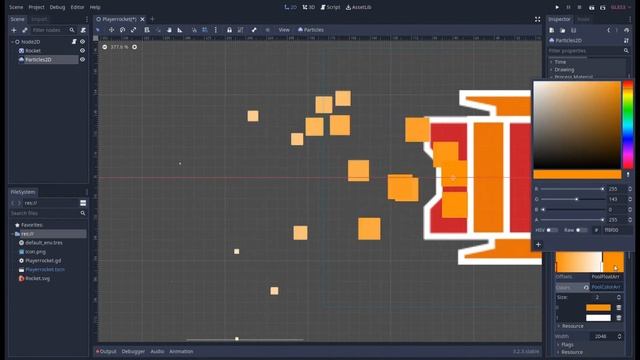This screenshot has width=640, height=360.
Task: Enable the Raw toggle switch
Action: coord(582,230)
